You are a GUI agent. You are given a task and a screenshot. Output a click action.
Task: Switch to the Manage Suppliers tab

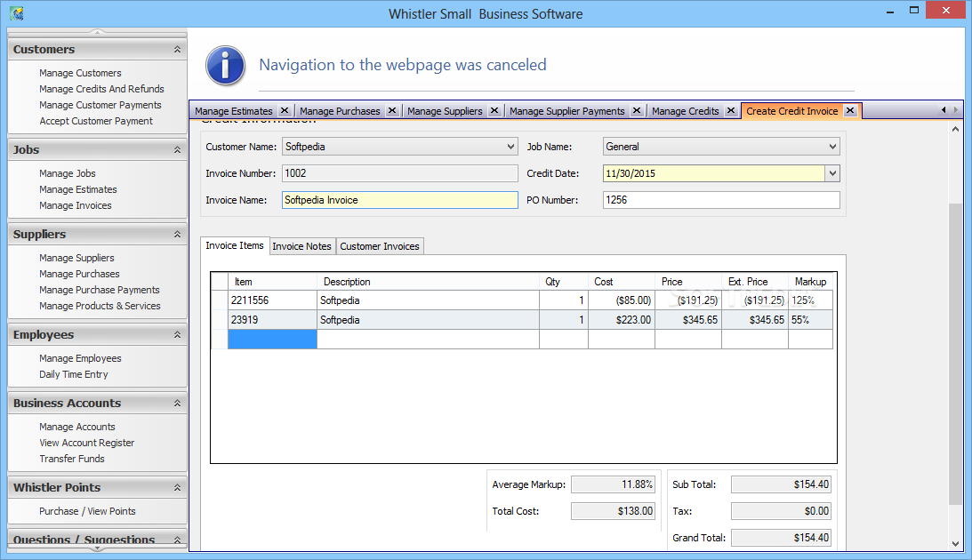coord(445,111)
